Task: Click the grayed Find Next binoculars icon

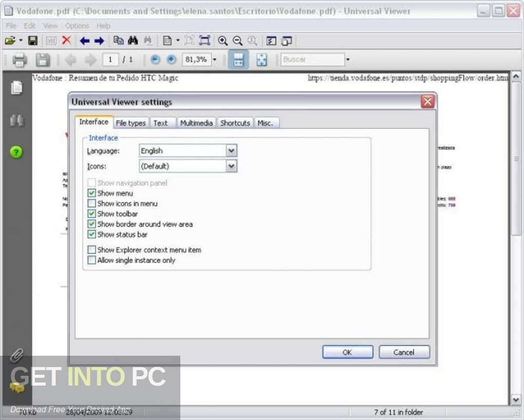Action: (148, 41)
